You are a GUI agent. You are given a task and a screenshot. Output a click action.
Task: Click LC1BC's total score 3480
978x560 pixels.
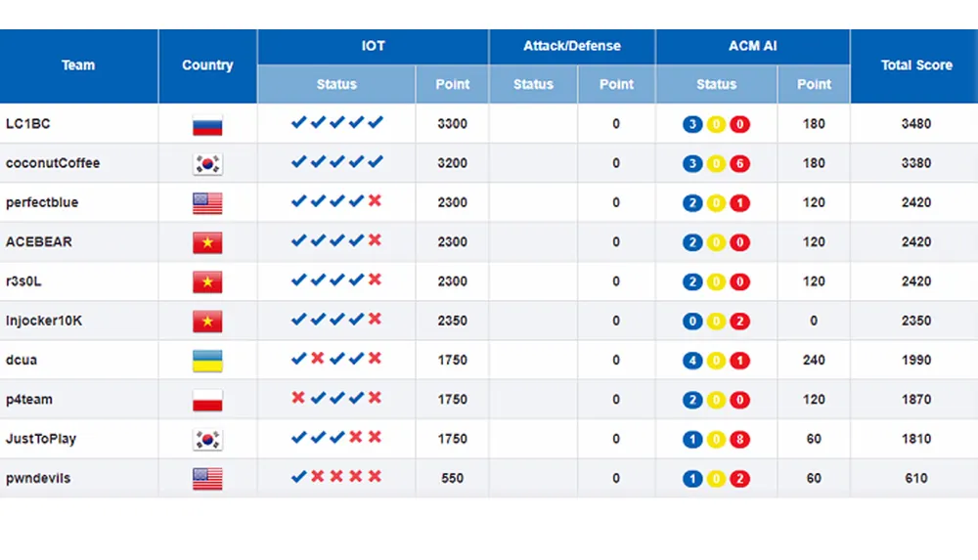click(915, 124)
